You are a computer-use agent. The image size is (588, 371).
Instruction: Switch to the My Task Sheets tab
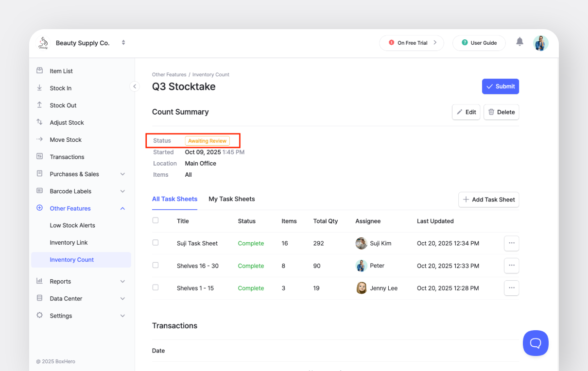231,199
